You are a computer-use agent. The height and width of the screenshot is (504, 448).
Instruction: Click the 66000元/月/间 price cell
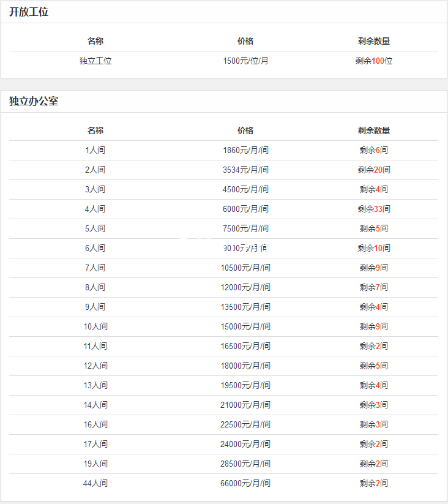coord(245,483)
